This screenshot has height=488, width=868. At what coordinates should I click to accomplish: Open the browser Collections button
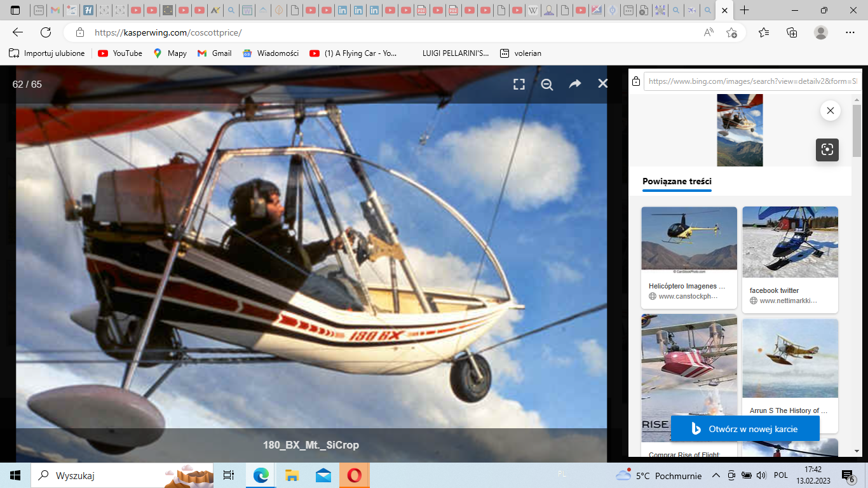click(792, 32)
